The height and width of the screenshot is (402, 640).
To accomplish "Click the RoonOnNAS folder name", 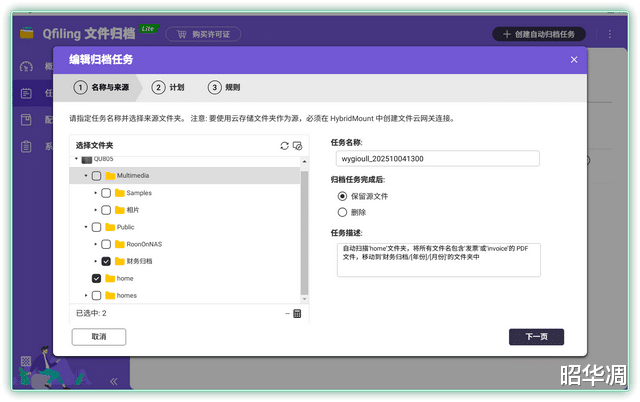I will click(144, 244).
